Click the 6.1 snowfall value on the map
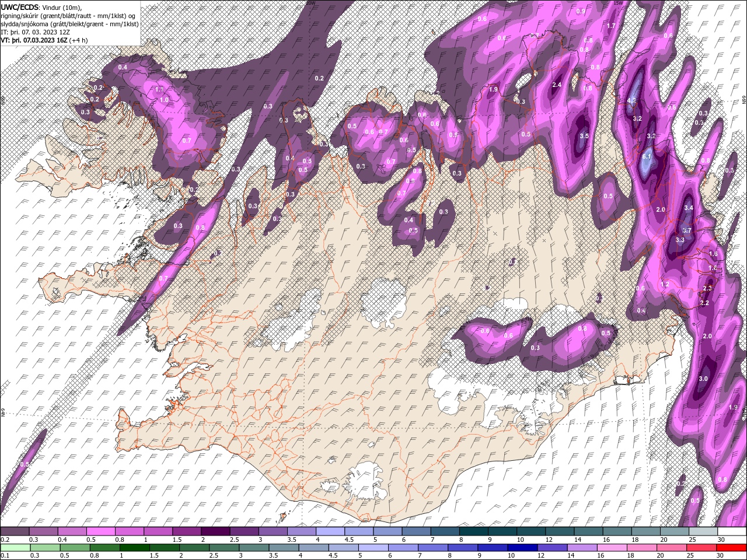The width and height of the screenshot is (747, 560). (647, 156)
